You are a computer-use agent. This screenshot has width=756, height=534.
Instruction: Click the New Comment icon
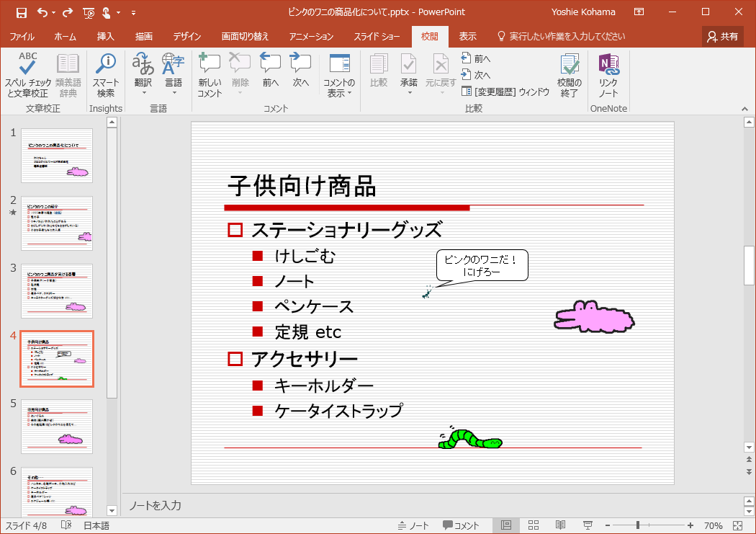[x=210, y=75]
